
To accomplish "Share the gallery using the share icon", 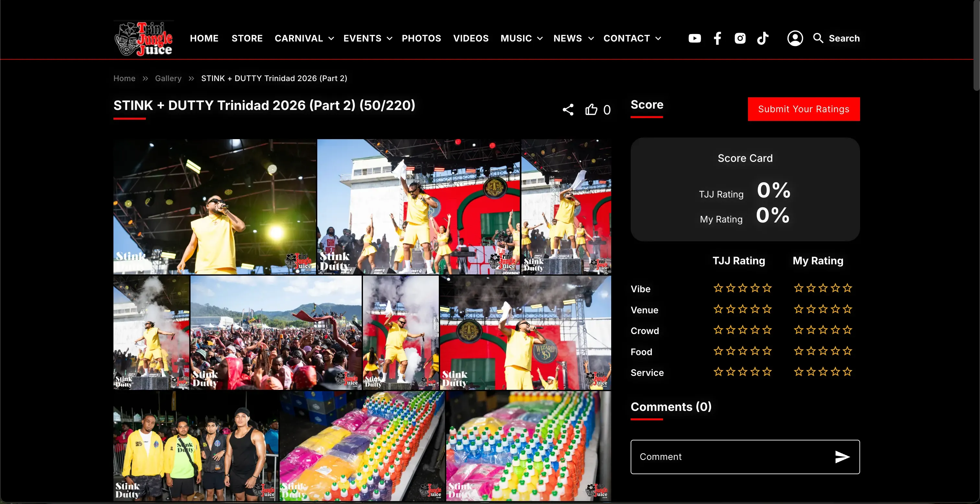I will pos(568,109).
